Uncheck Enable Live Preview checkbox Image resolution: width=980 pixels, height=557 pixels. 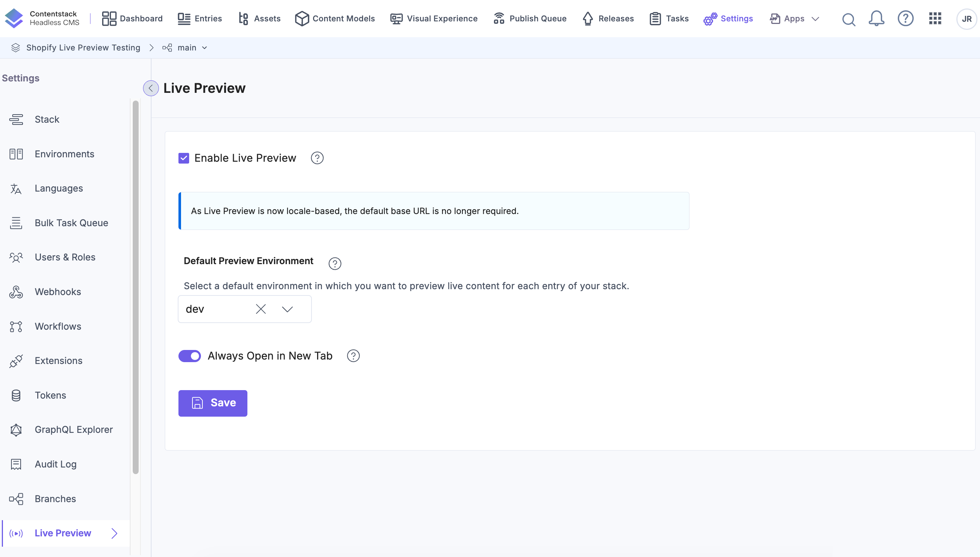click(x=184, y=158)
